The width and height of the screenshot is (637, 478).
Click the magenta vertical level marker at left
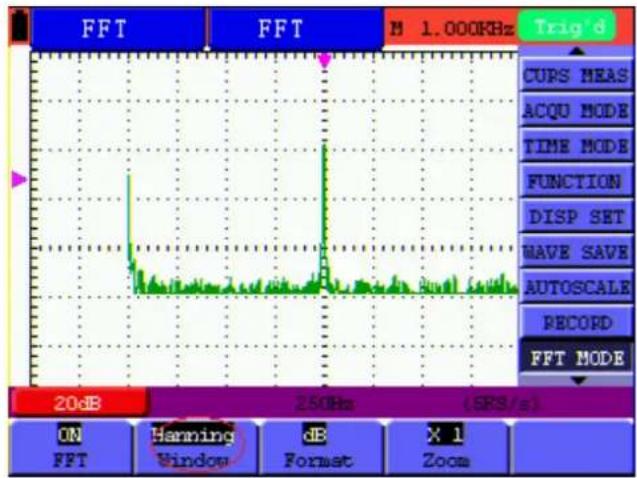click(19, 179)
